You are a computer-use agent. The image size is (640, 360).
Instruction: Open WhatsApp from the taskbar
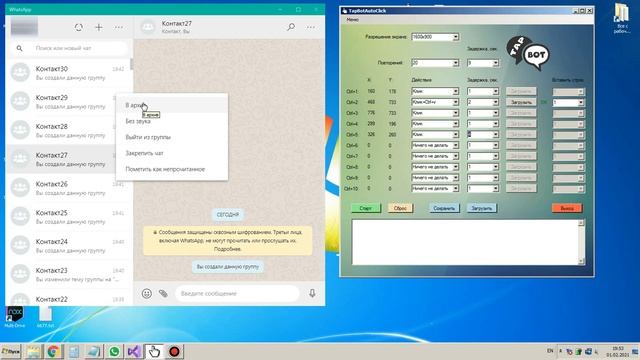click(x=114, y=351)
